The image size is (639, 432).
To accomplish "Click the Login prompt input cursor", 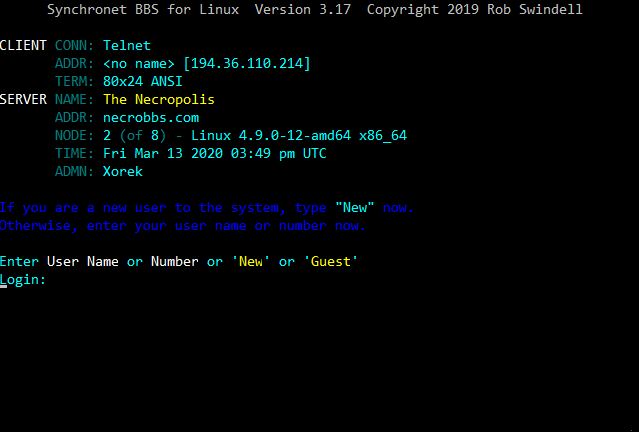I will (4, 287).
